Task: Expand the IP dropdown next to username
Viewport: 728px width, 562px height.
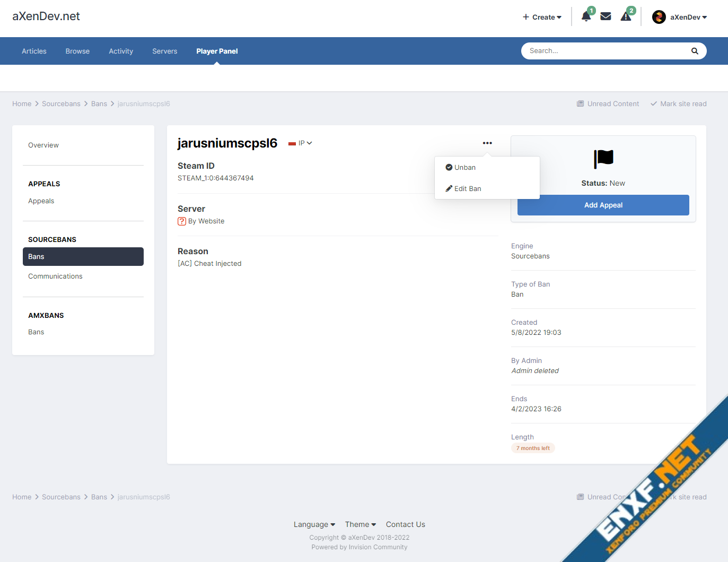Action: point(304,143)
